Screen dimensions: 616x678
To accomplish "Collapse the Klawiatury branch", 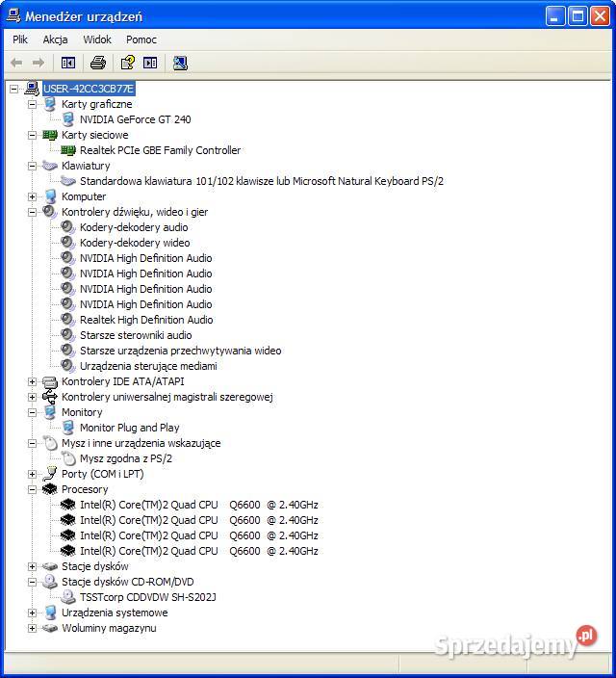I will pyautogui.click(x=32, y=166).
